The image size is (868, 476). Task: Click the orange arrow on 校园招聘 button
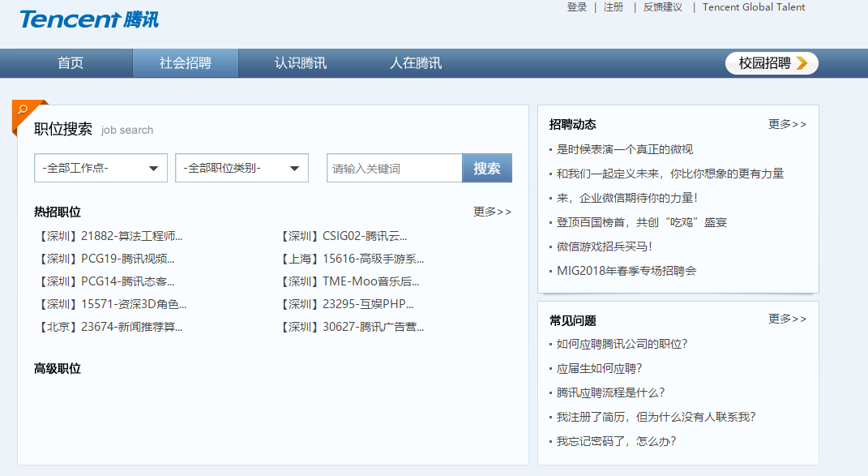802,63
